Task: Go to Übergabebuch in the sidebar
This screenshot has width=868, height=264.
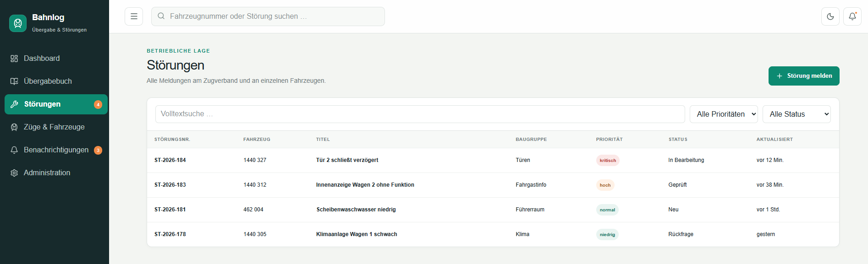Action: pyautogui.click(x=56, y=81)
